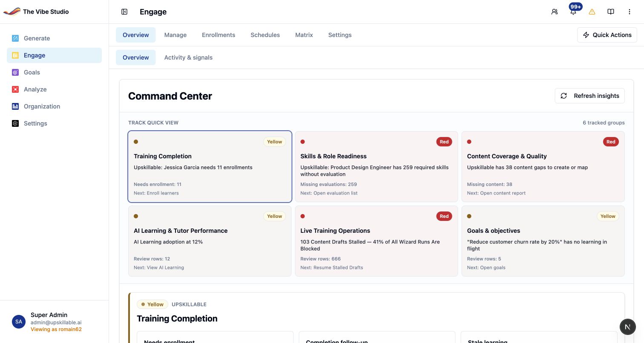Image resolution: width=644 pixels, height=343 pixels.
Task: Select the Live Training Operations card
Action: pyautogui.click(x=377, y=241)
